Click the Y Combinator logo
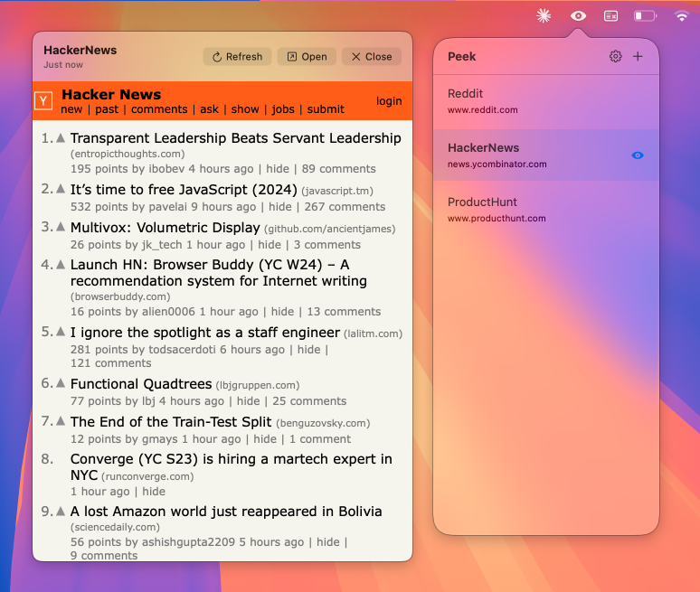This screenshot has width=700, height=592. click(x=43, y=101)
